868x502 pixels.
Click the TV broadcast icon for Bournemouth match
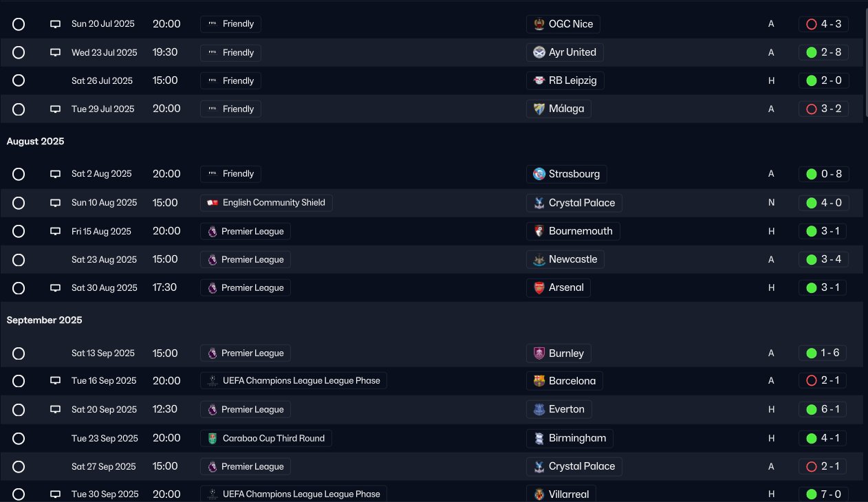coord(56,231)
